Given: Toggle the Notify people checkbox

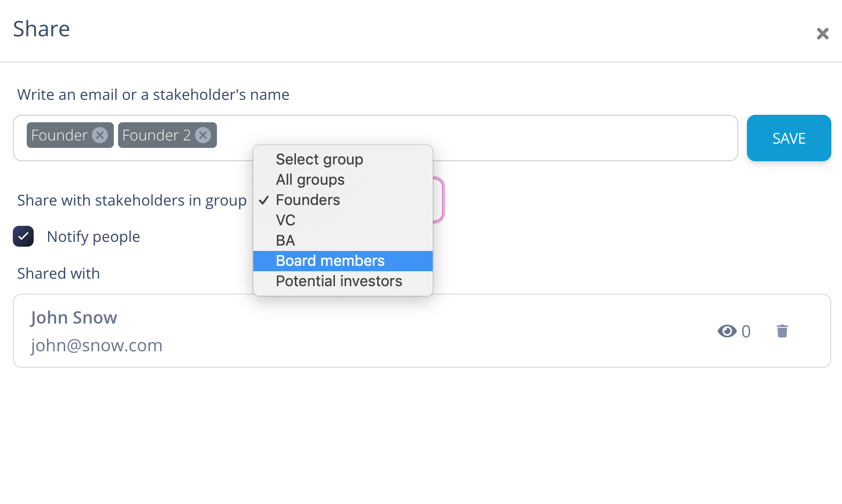Looking at the screenshot, I should pos(24,237).
